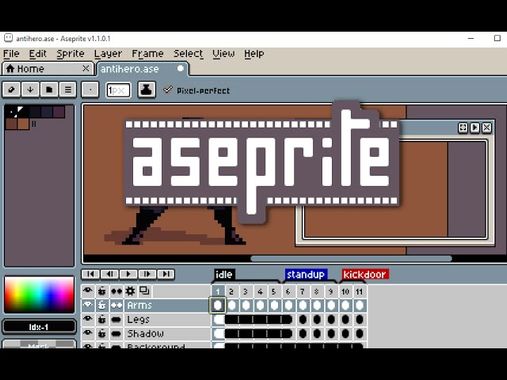
Task: Close the preview window
Action: [x=487, y=127]
